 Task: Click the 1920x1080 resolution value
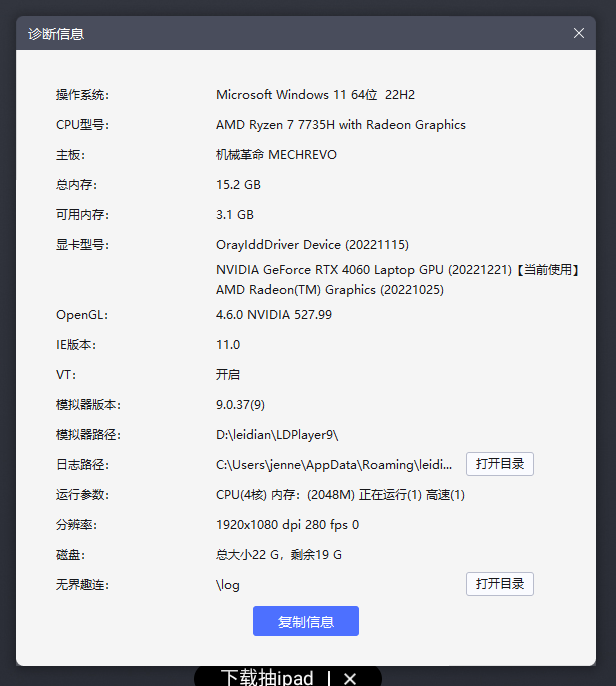tap(287, 525)
